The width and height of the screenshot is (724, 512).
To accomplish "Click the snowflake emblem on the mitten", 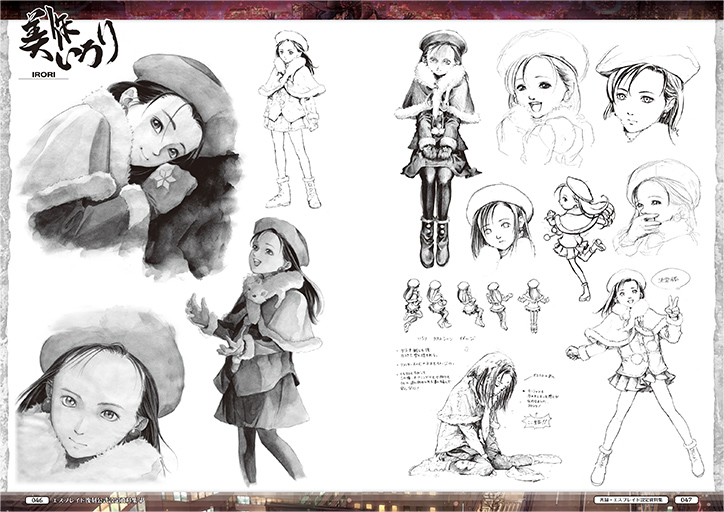I will coord(164,178).
